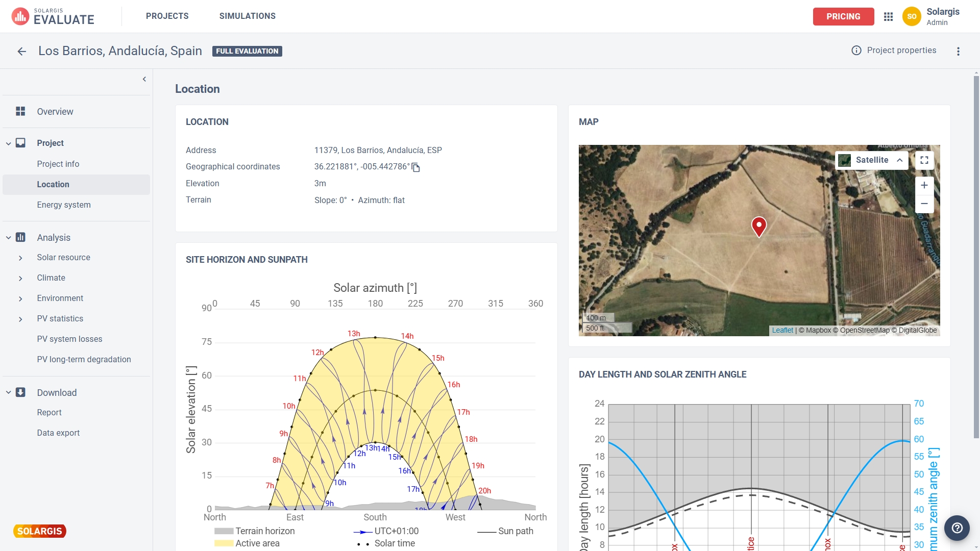Expand the Environment submenu
The width and height of the screenshot is (980, 551).
tap(20, 299)
